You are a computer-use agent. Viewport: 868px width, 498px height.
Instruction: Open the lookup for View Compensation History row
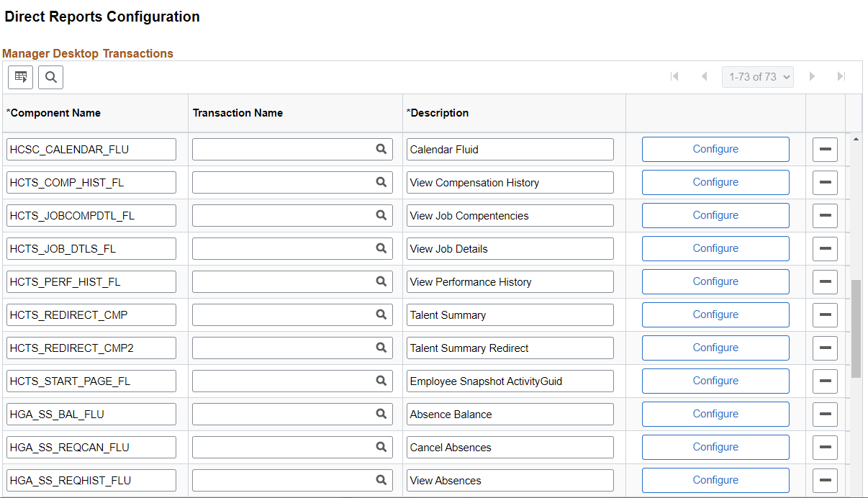[x=381, y=182]
